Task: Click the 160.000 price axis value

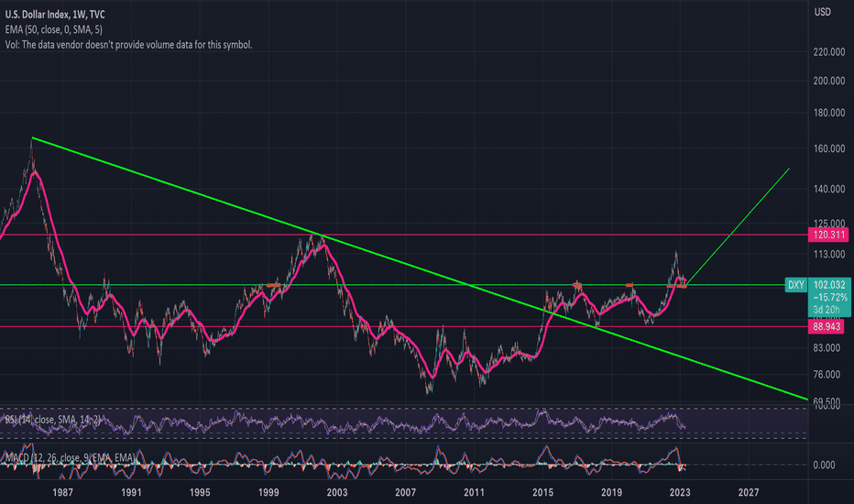Action: tap(829, 148)
